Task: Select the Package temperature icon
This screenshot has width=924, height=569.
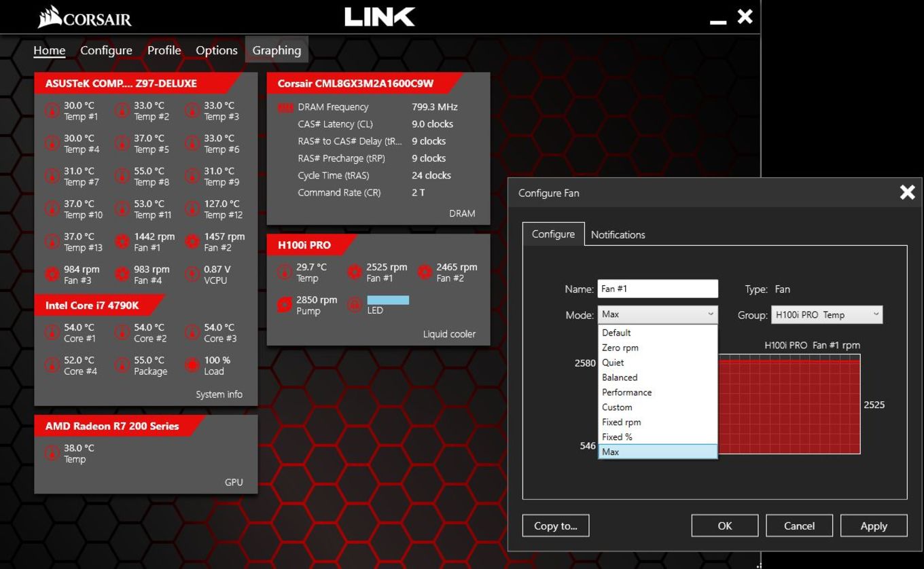Action: click(x=122, y=365)
